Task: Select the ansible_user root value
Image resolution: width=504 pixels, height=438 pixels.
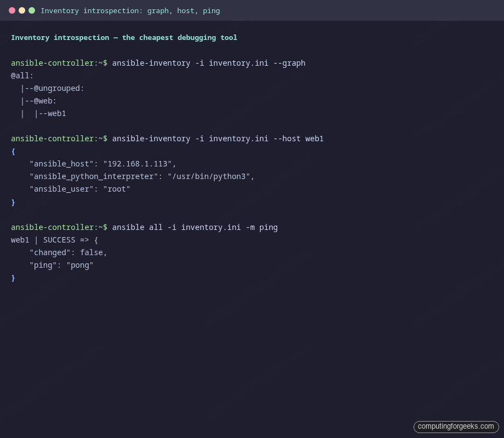Action: coord(117,189)
